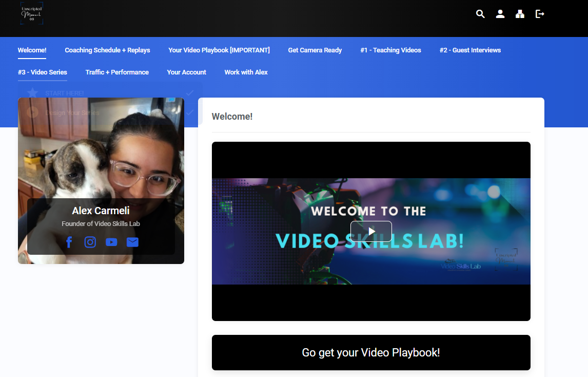
Task: Click Go get your Video Playbook button
Action: (371, 352)
